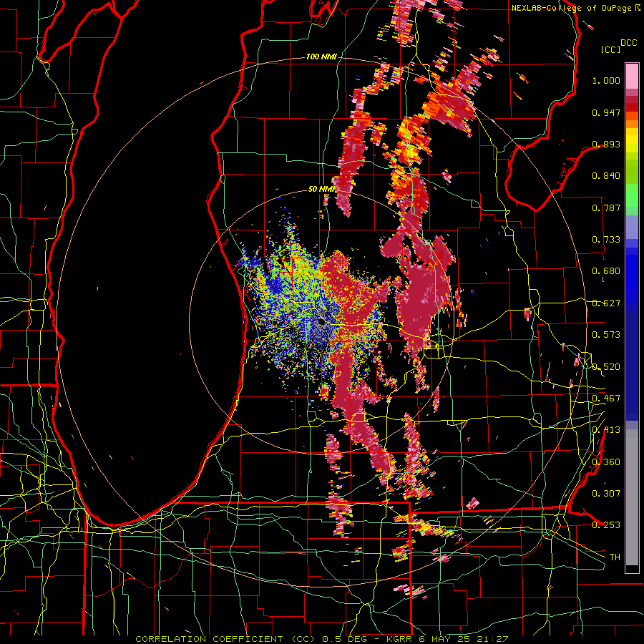This screenshot has height=644, width=644.
Task: Click the 21:27 timestamp
Action: coord(492,639)
